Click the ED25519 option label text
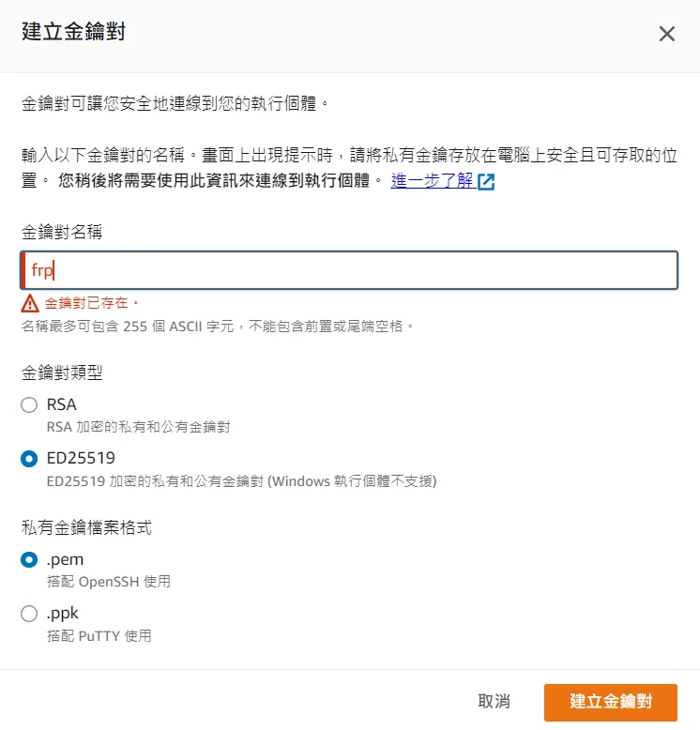 pyautogui.click(x=81, y=458)
